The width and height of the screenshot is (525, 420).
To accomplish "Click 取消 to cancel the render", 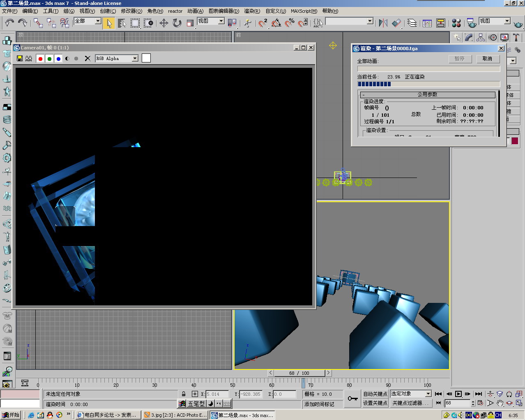I will [487, 59].
